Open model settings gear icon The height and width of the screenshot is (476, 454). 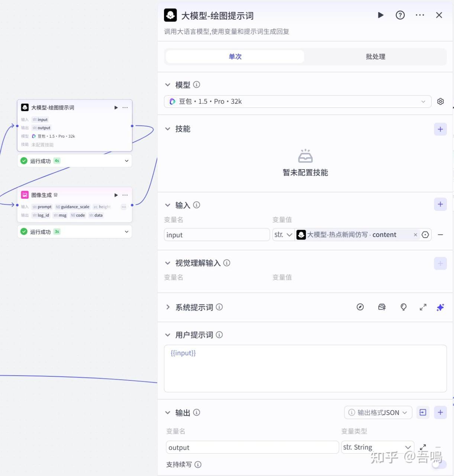440,102
